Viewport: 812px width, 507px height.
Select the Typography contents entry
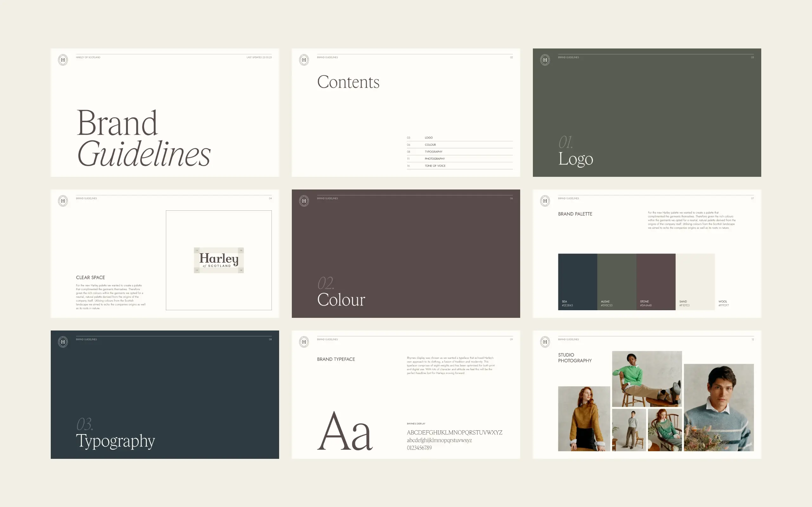point(433,152)
